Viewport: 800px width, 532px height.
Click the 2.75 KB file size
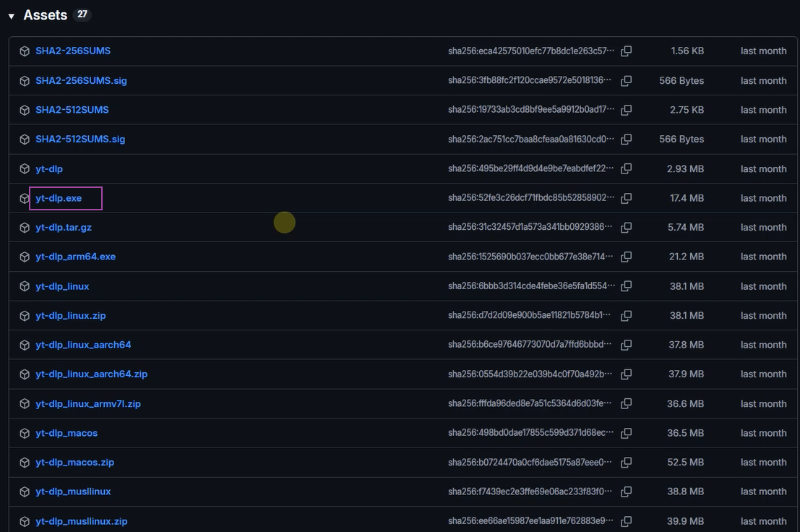pyautogui.click(x=687, y=110)
